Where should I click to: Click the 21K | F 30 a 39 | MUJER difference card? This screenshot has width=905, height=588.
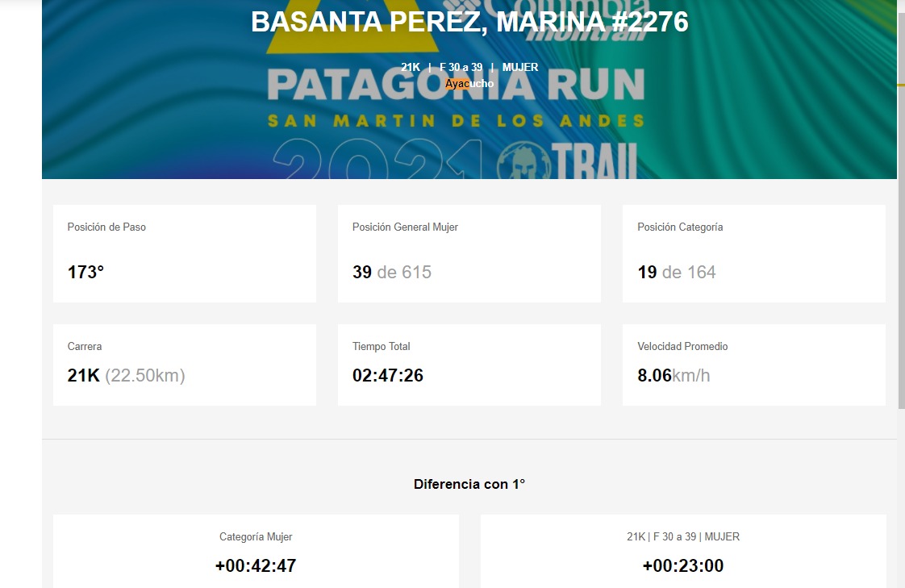click(682, 552)
